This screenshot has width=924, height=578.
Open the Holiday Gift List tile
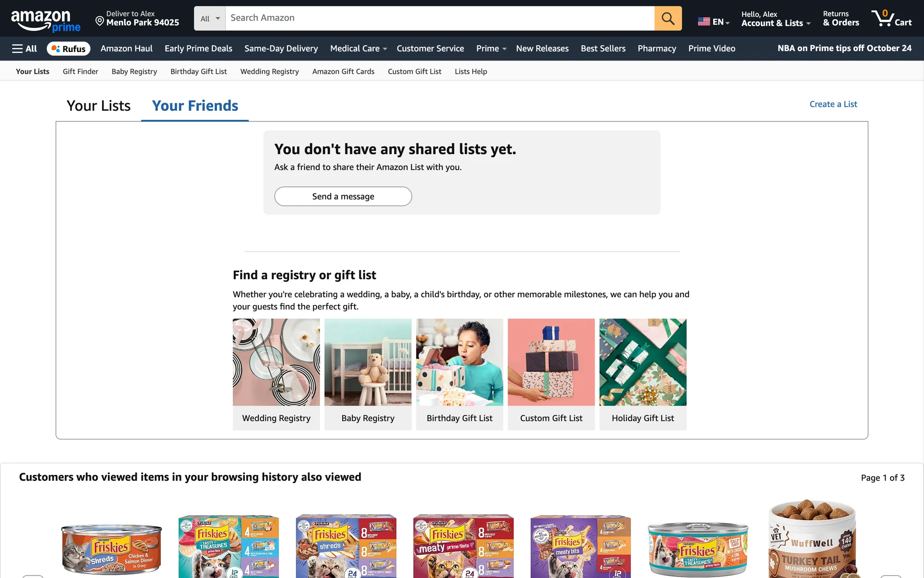pyautogui.click(x=642, y=362)
